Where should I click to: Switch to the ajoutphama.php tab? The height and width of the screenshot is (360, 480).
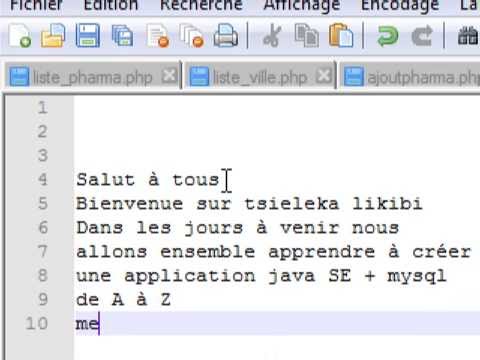pos(410,77)
